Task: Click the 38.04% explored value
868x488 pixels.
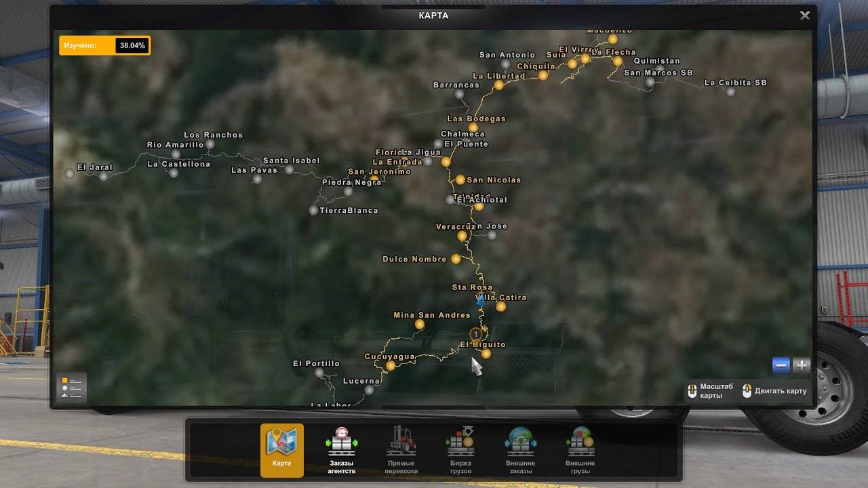Action: point(132,45)
